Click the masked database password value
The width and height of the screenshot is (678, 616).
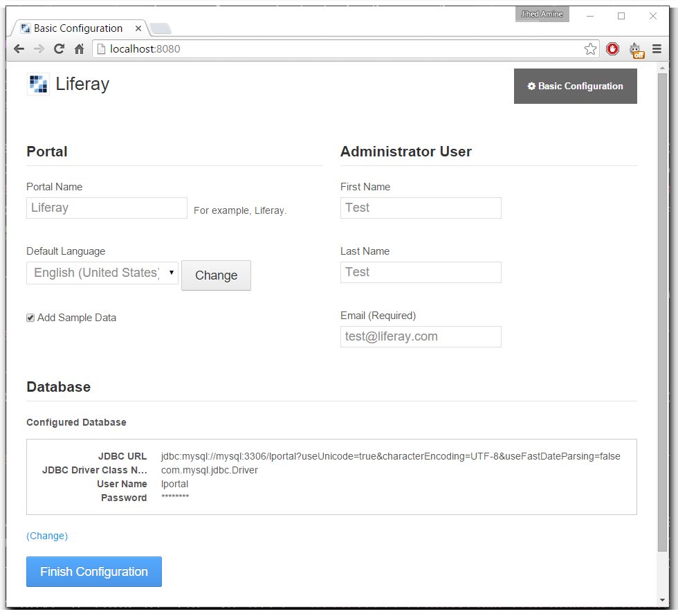(175, 497)
